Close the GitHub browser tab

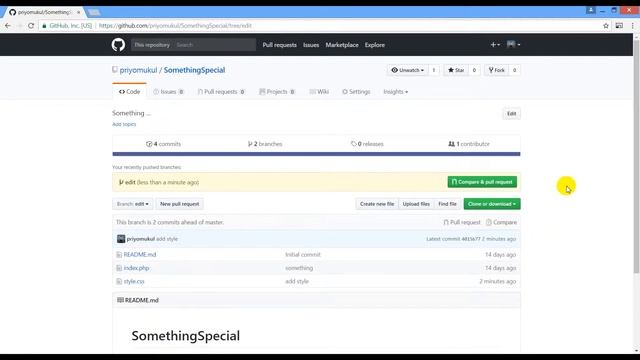coord(78,12)
